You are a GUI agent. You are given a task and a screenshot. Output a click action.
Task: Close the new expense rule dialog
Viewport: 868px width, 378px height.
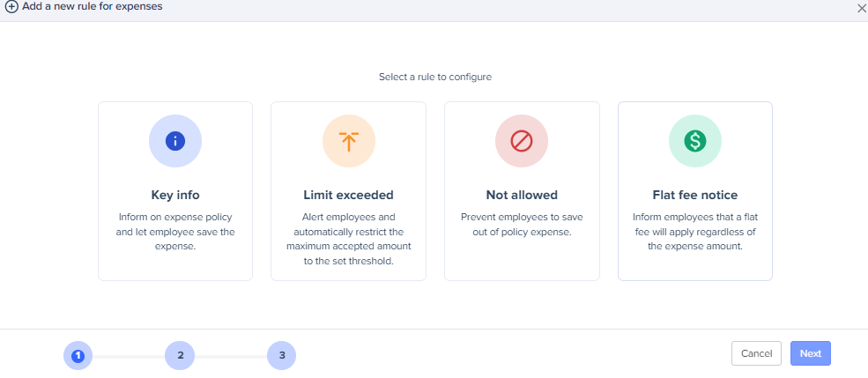(861, 8)
